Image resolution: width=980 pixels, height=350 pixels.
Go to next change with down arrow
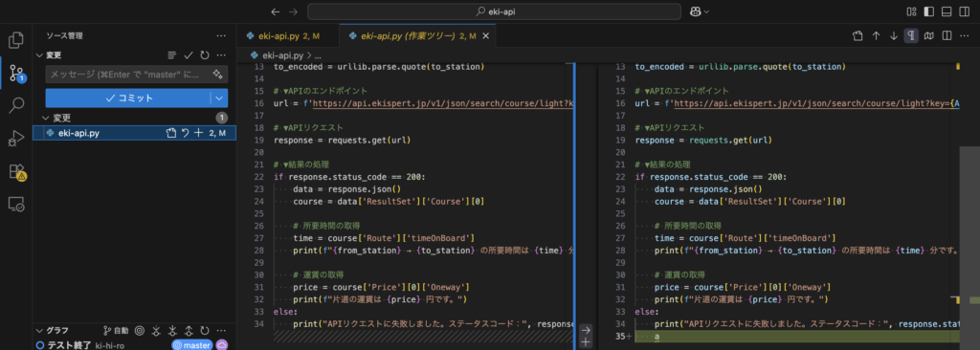[894, 36]
